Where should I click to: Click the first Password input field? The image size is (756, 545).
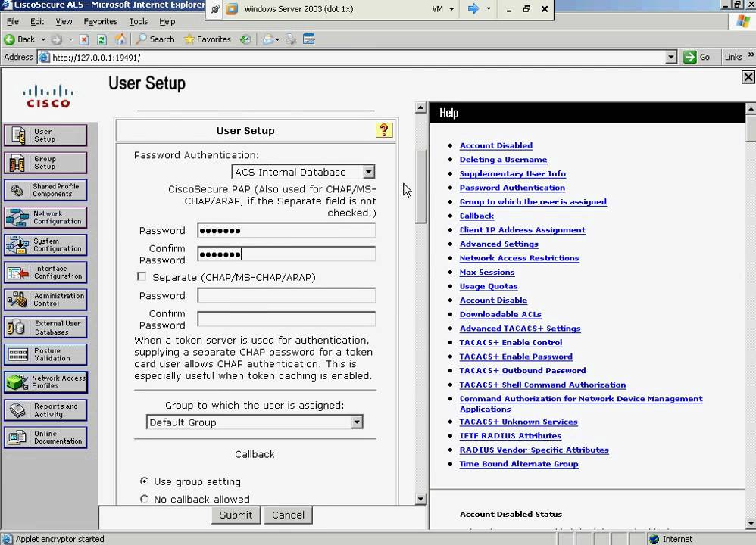[x=286, y=230]
